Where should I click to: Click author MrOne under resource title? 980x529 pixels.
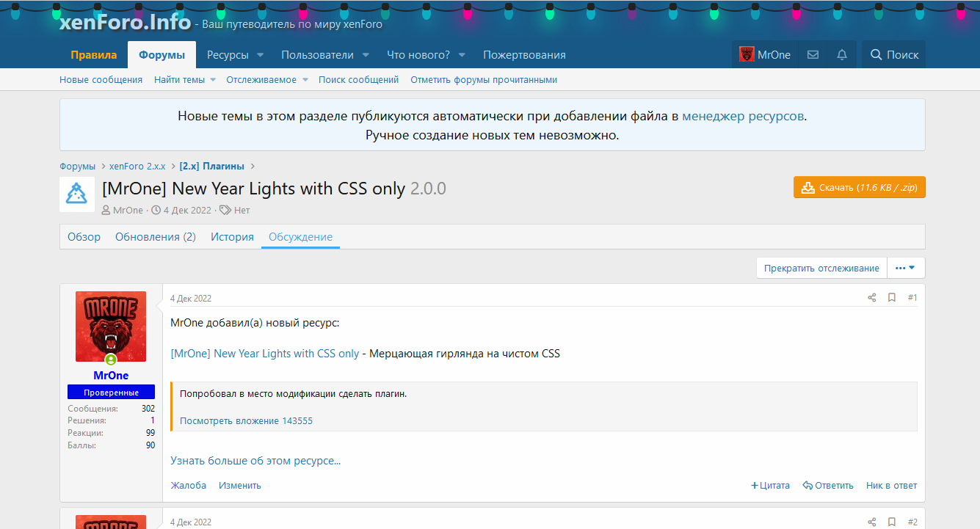[x=128, y=210]
